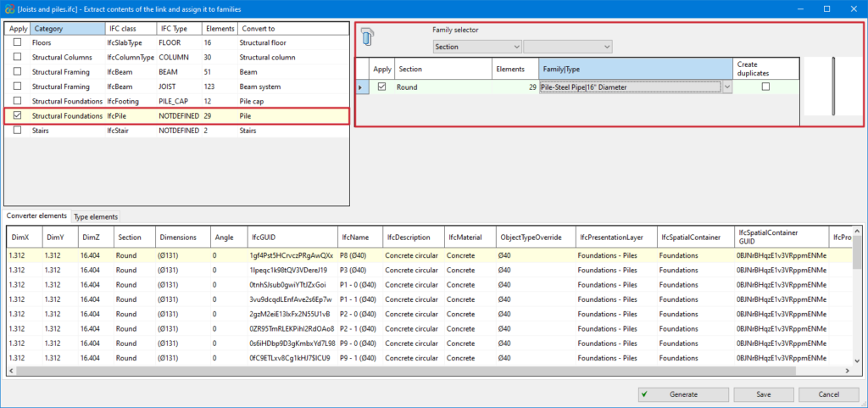Click the row selector arrow for Round
This screenshot has width=868, height=408.
pyautogui.click(x=360, y=87)
